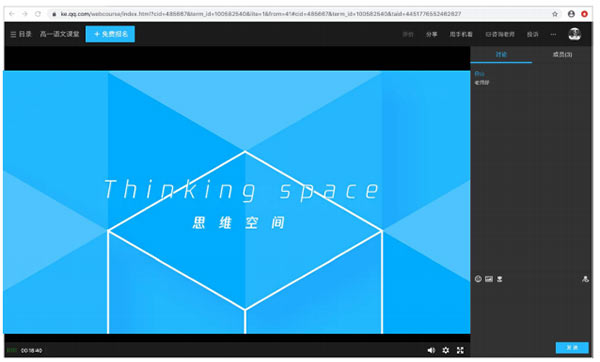Click the 免费报名 free enrollment button

click(x=110, y=34)
